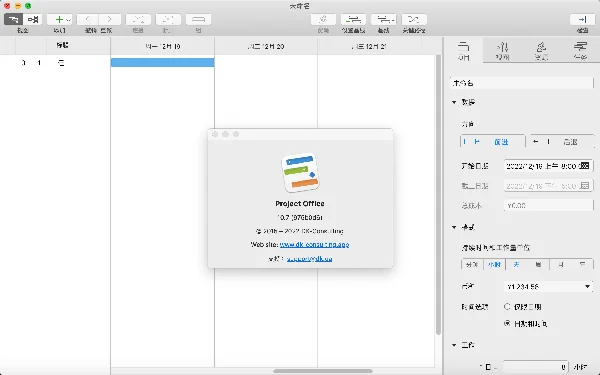Viewport: 600px width, 375px height.
Task: Switch to the Gantt chart view icon
Action: 13,19
